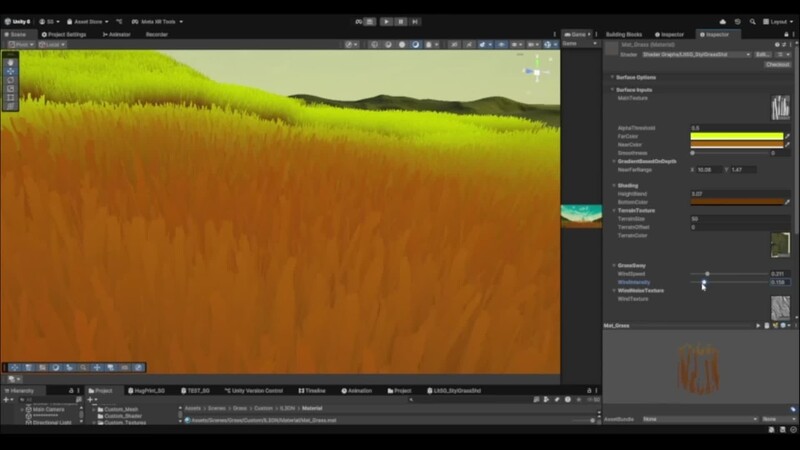Open the Layout dropdown
Screen dimensions: 800x450
click(x=778, y=21)
